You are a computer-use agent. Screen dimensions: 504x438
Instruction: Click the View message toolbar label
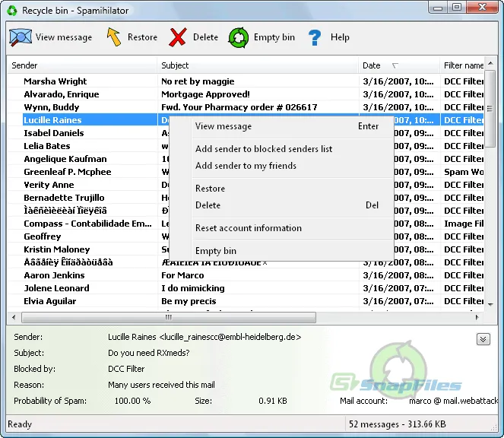(64, 37)
